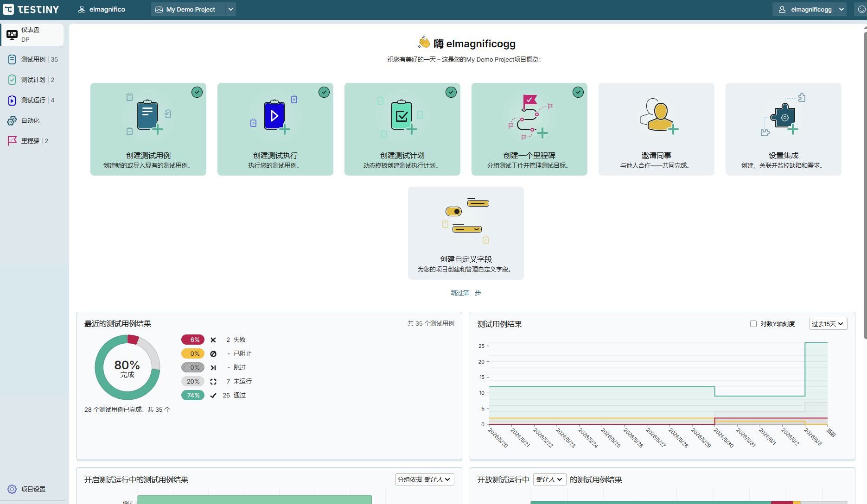Click the 28 个测试用例已完成 summary text
Viewport: 867px width, 504px height.
click(x=127, y=409)
